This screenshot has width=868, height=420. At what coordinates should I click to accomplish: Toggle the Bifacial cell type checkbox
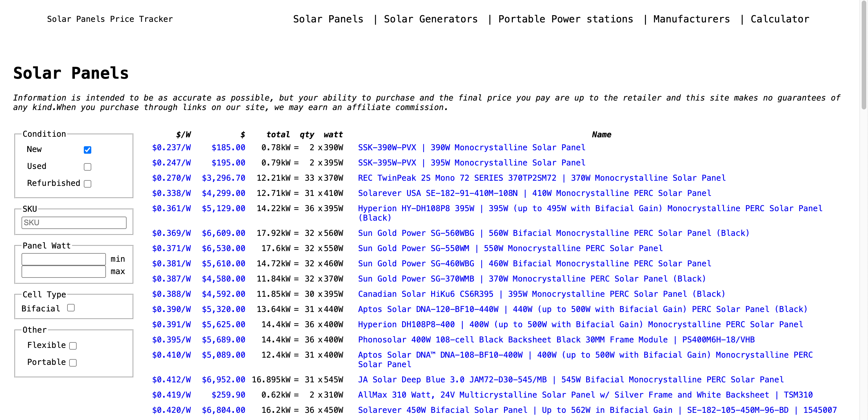pos(71,308)
